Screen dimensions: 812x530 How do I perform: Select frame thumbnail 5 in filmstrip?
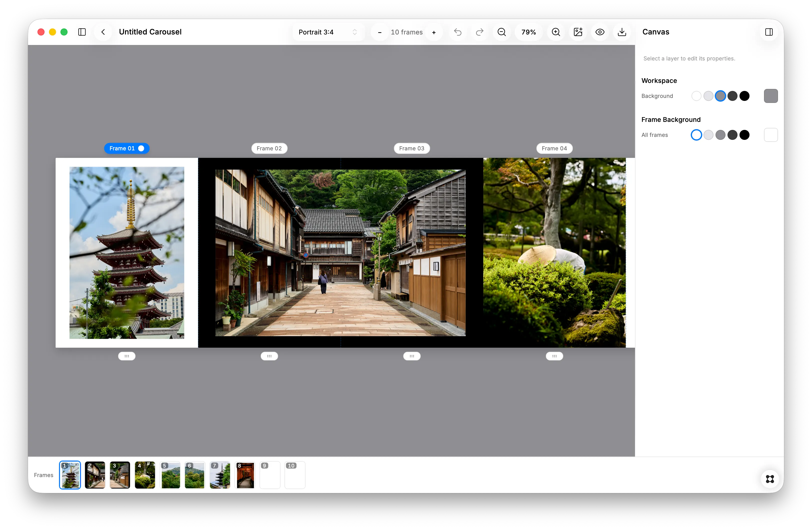170,475
